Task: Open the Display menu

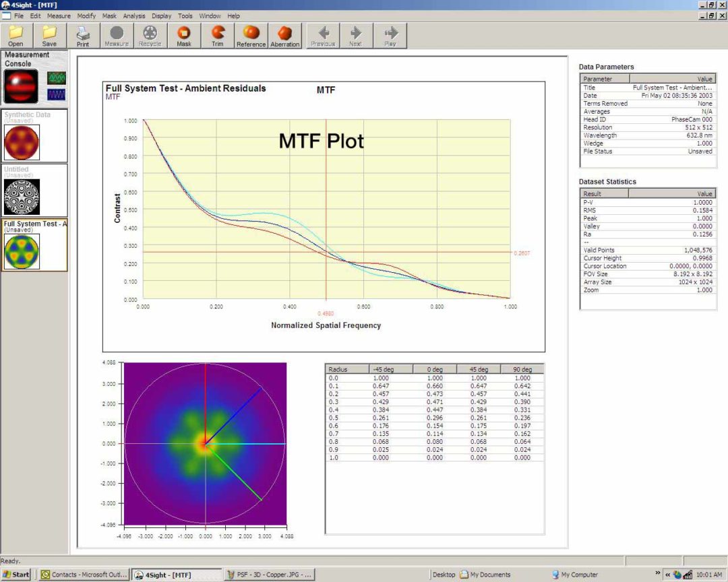Action: tap(161, 15)
